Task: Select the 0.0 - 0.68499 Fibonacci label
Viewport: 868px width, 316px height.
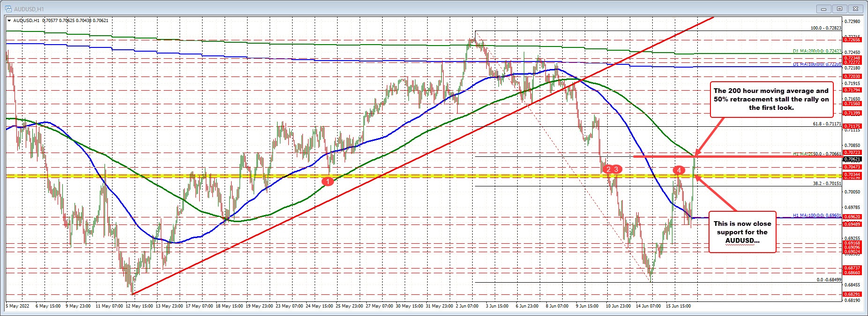Action: (x=829, y=280)
